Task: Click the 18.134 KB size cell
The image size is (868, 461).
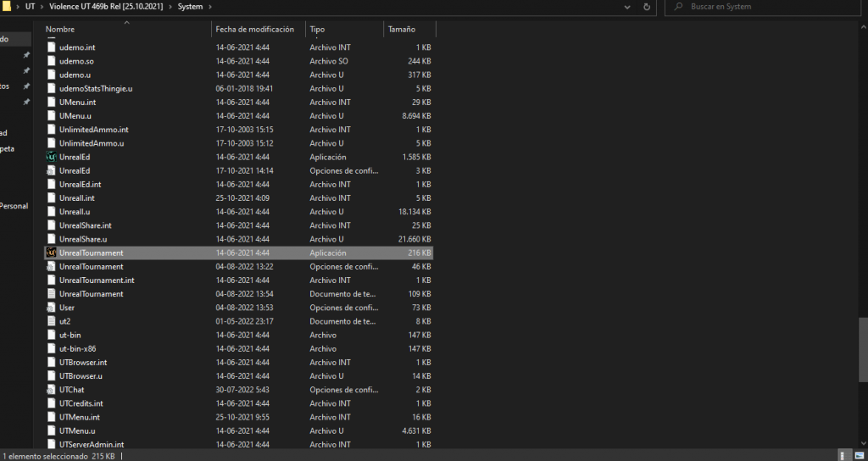Action: [415, 211]
